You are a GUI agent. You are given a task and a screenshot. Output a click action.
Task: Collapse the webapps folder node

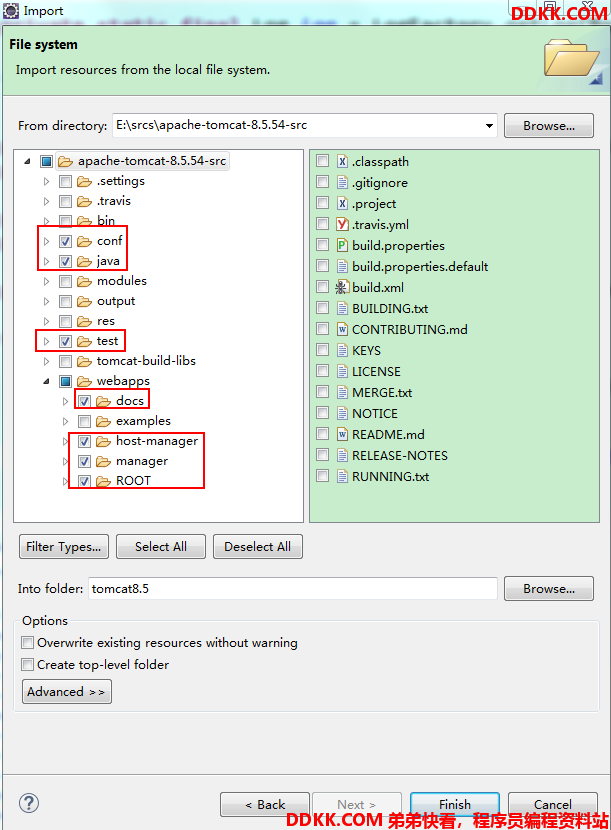47,381
